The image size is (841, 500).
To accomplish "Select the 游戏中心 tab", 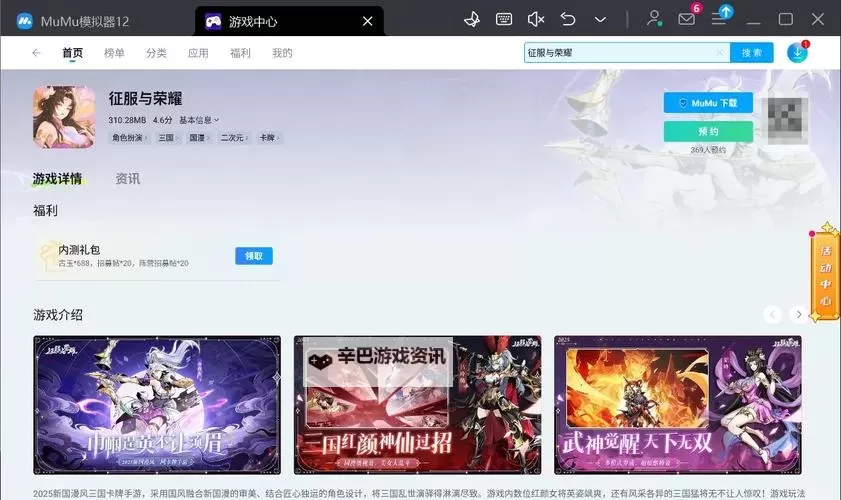I will 289,21.
